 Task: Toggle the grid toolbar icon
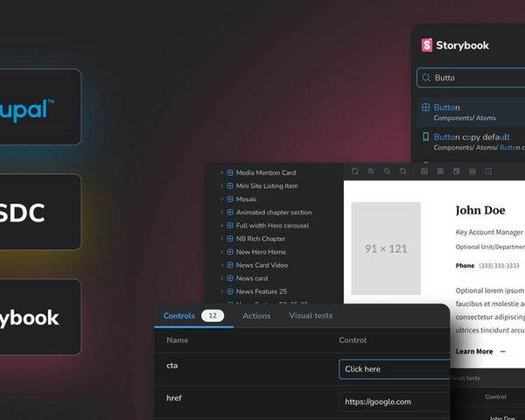pyautogui.click(x=440, y=171)
